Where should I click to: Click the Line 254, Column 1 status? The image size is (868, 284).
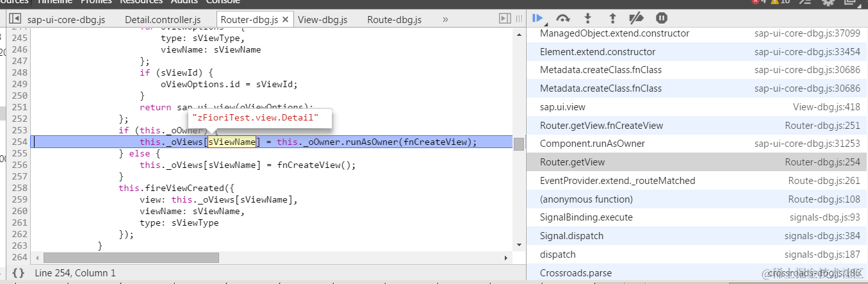tap(76, 273)
